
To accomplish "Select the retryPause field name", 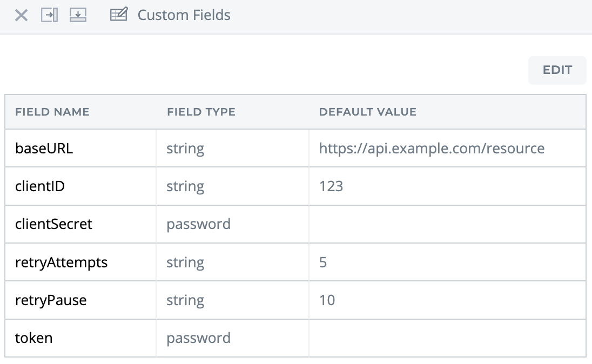I will (51, 300).
